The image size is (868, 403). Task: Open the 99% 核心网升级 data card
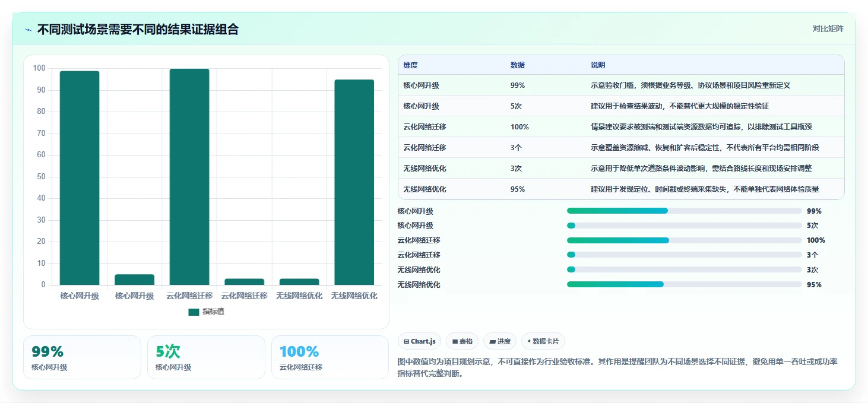tap(82, 357)
